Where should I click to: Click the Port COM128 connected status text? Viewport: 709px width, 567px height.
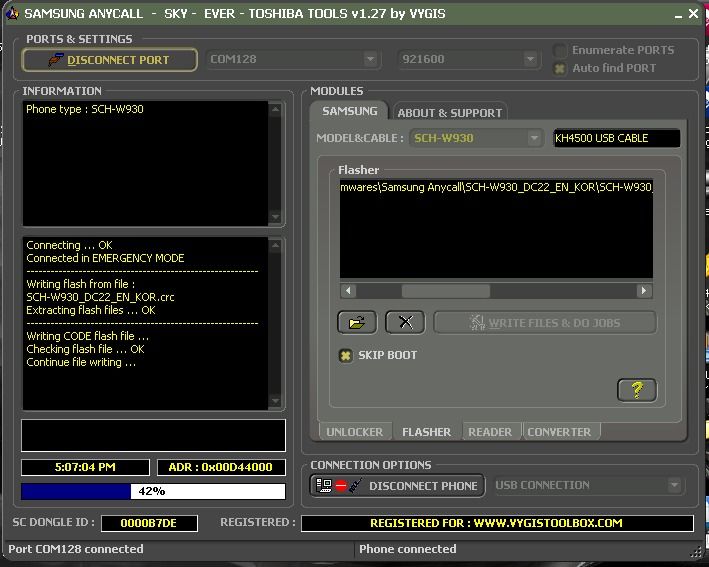pyautogui.click(x=76, y=549)
